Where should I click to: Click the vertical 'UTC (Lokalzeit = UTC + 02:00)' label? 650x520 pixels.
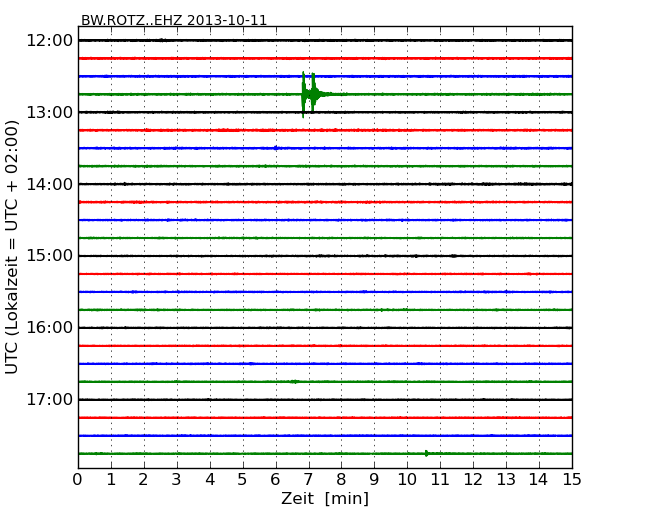pyautogui.click(x=12, y=247)
